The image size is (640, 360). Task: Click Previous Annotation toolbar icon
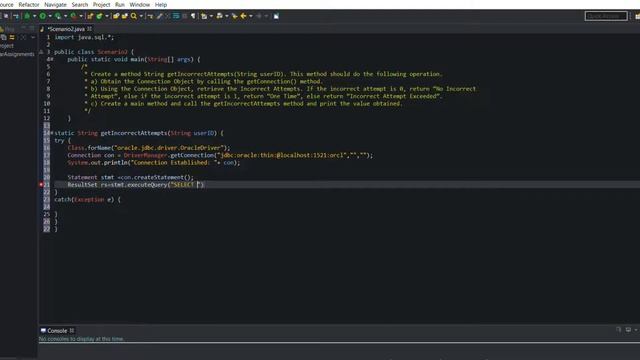(x=220, y=16)
